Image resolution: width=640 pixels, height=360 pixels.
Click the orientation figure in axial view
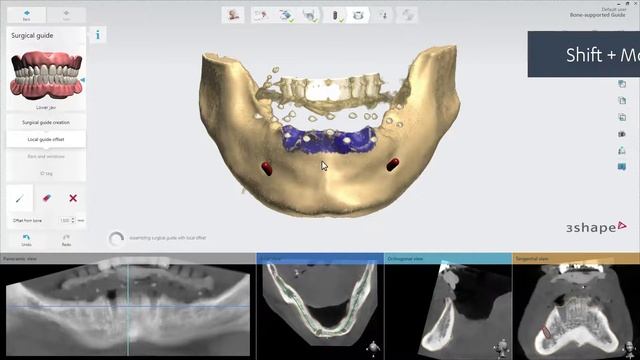[x=373, y=348]
